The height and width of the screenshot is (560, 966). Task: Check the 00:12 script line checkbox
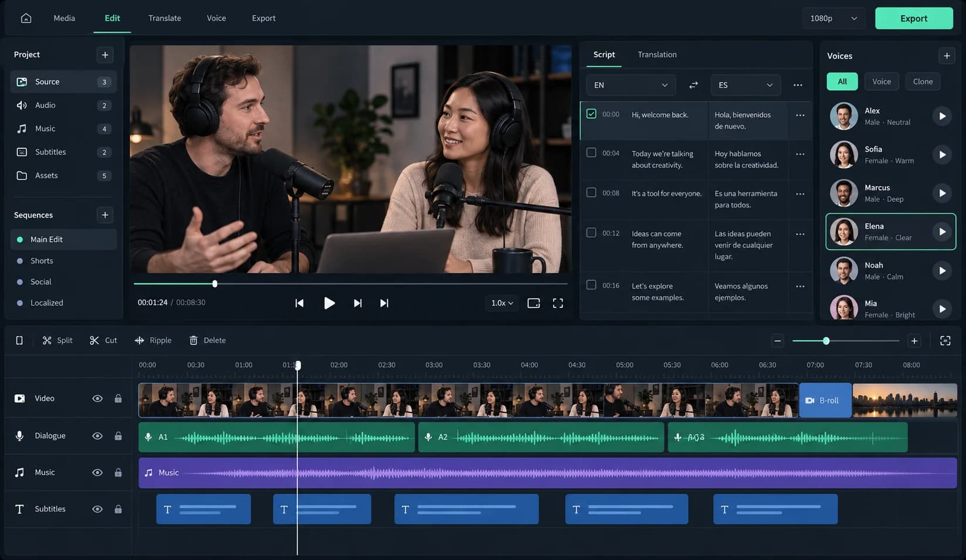[591, 232]
